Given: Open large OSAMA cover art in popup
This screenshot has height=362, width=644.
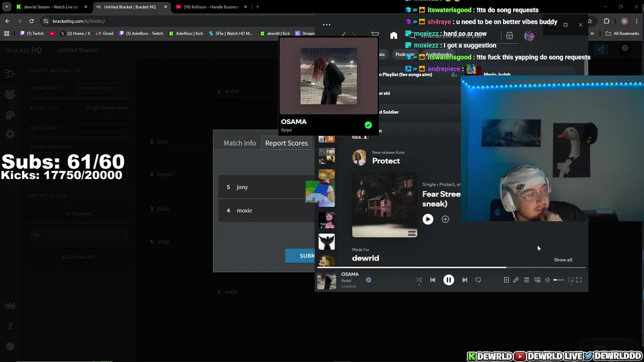Looking at the screenshot, I should point(329,76).
